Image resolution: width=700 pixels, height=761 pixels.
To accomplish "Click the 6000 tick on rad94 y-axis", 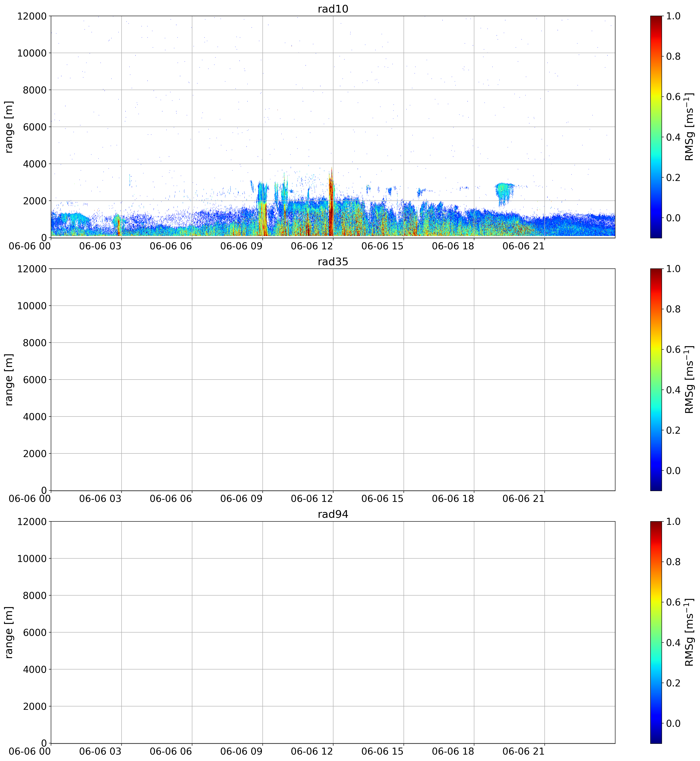I will (x=35, y=632).
